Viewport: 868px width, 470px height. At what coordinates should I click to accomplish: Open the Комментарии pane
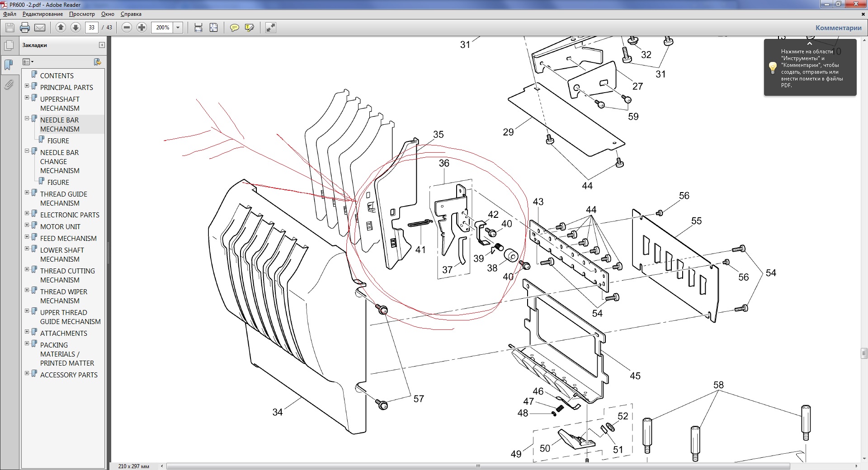coord(838,28)
